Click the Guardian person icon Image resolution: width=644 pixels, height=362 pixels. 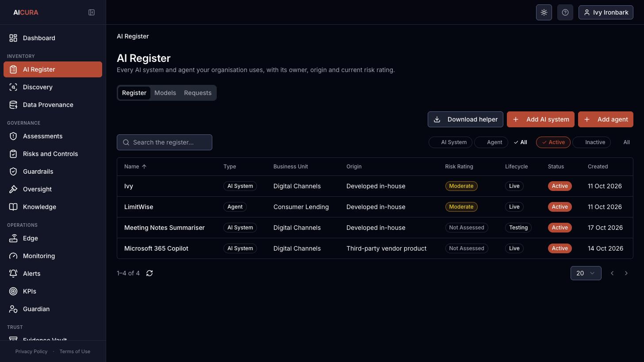pyautogui.click(x=13, y=309)
